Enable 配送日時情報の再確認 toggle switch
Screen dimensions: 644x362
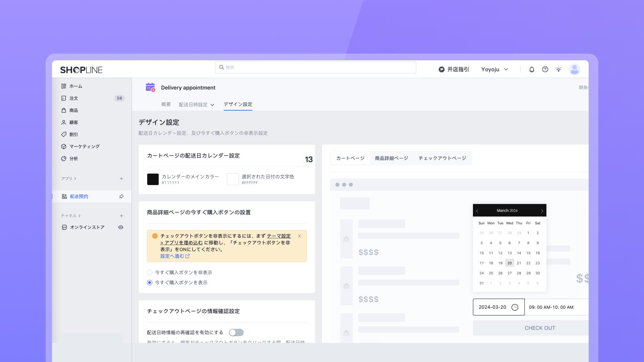236,333
